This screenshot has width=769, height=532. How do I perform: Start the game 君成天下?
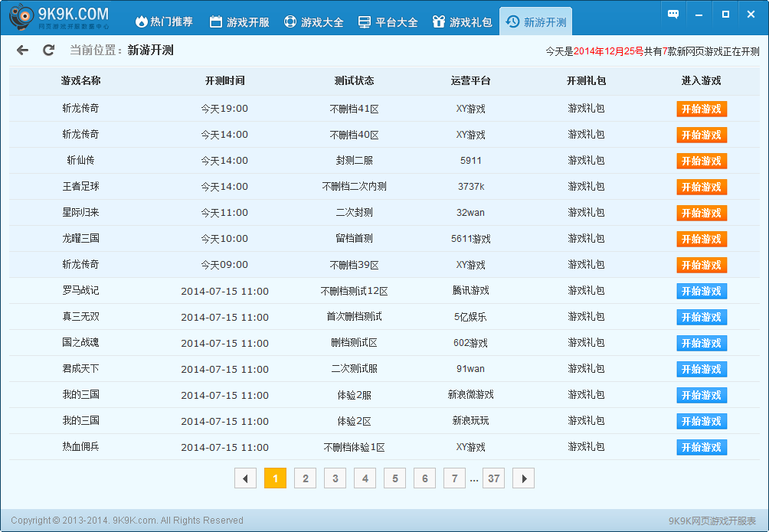[702, 369]
